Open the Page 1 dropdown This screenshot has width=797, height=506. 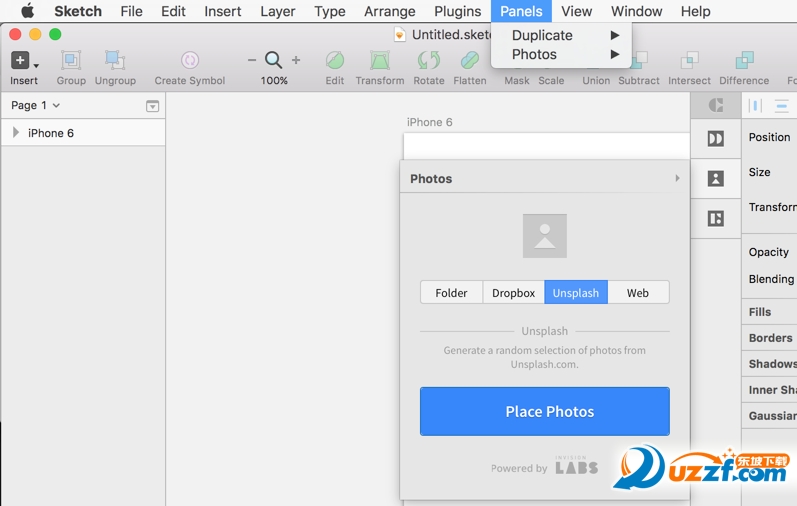pos(36,105)
